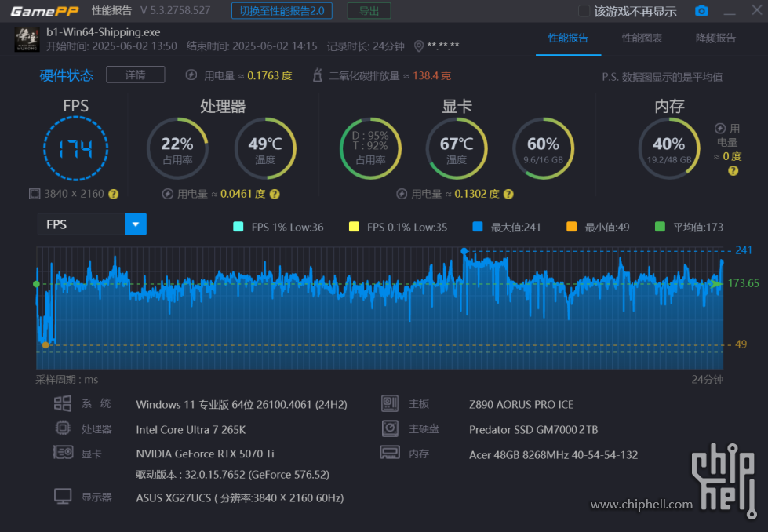The image size is (768, 532).
Task: Click the ASUS XG27UCS display text
Action: coord(240,498)
